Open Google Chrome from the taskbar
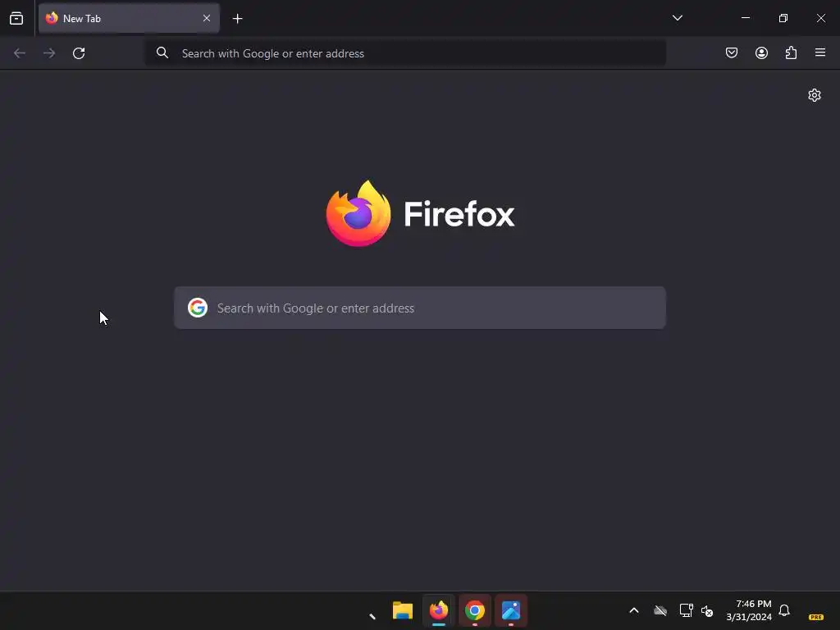 click(475, 610)
